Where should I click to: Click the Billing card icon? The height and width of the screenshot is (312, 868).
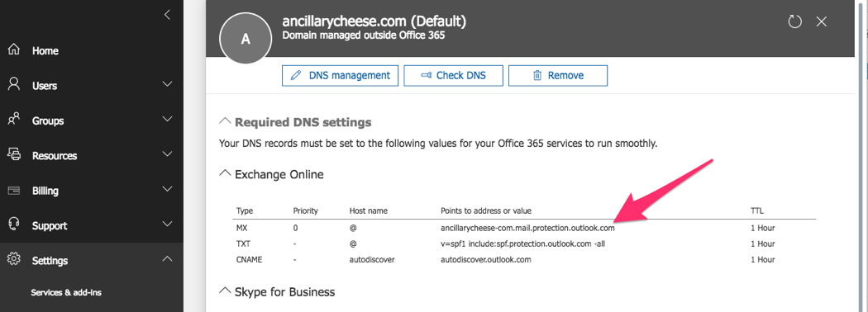14,191
